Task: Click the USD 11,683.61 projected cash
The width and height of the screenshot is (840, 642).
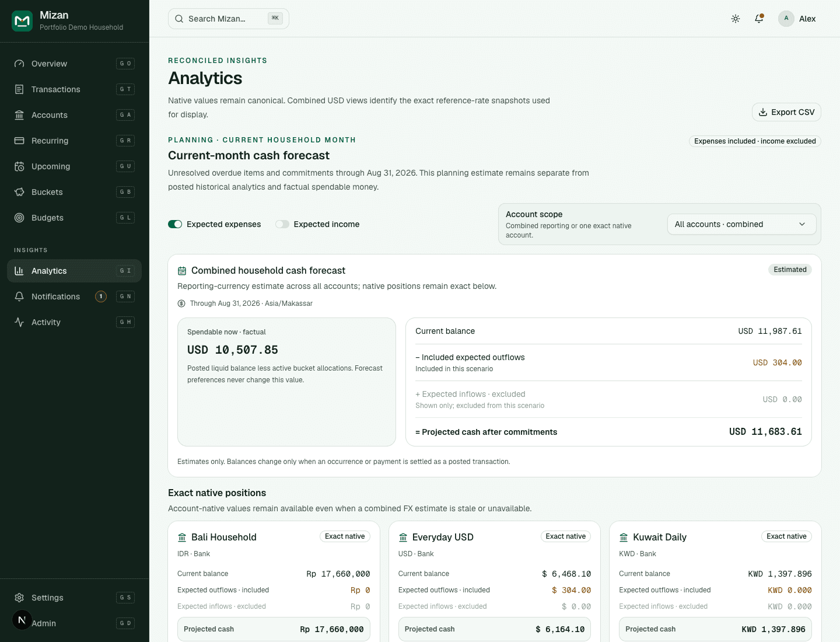Action: (765, 432)
